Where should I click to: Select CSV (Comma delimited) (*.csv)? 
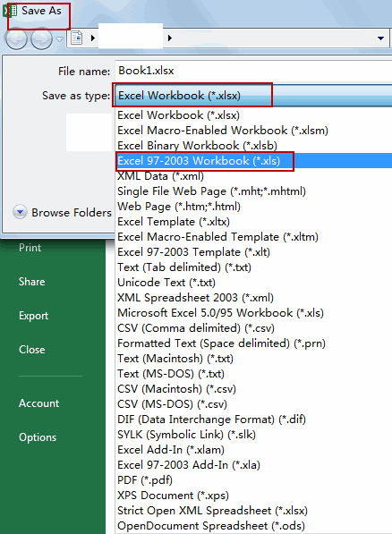click(x=254, y=328)
